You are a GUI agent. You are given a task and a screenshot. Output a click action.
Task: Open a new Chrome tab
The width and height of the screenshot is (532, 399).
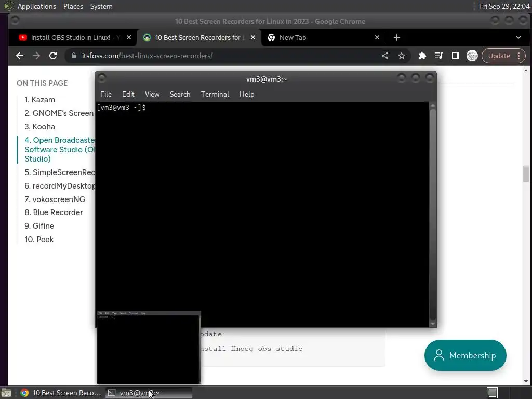tap(396, 37)
